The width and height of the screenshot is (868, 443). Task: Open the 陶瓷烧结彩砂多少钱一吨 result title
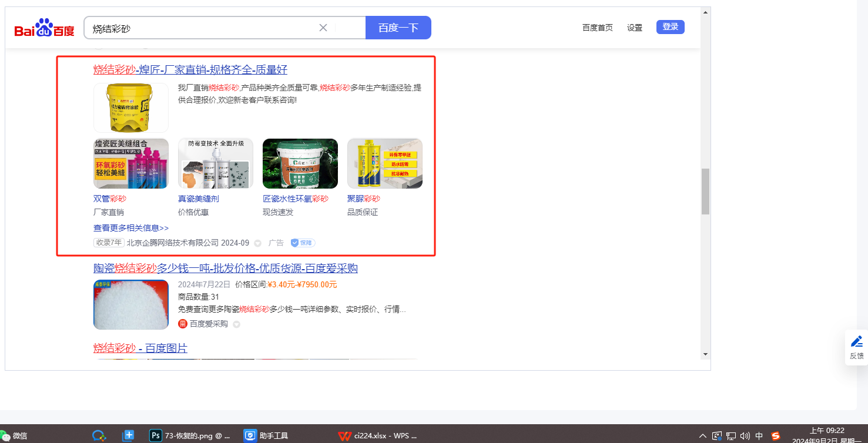226,269
